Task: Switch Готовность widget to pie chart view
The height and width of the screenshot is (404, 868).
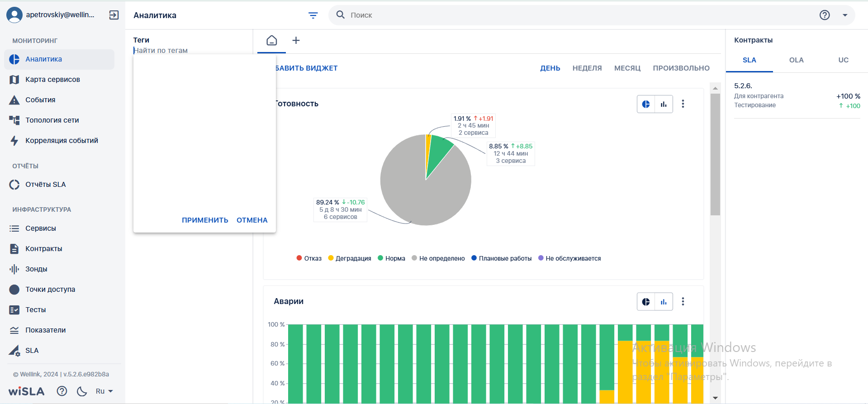Action: click(x=646, y=104)
